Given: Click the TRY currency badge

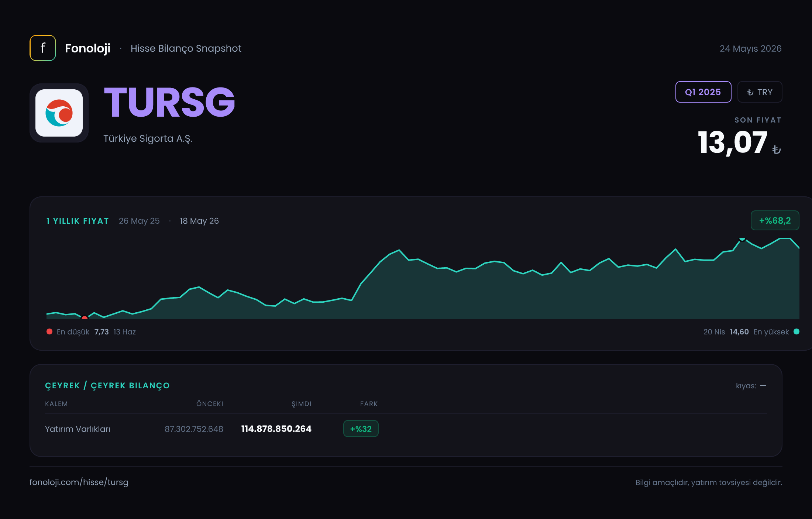Looking at the screenshot, I should [760, 92].
